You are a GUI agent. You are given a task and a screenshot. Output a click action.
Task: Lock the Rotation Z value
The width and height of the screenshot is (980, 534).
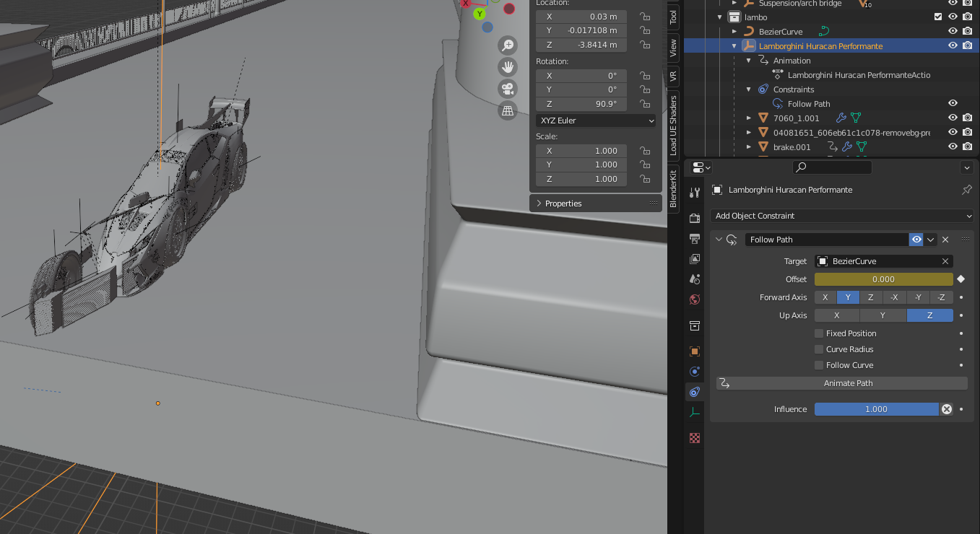pos(645,104)
